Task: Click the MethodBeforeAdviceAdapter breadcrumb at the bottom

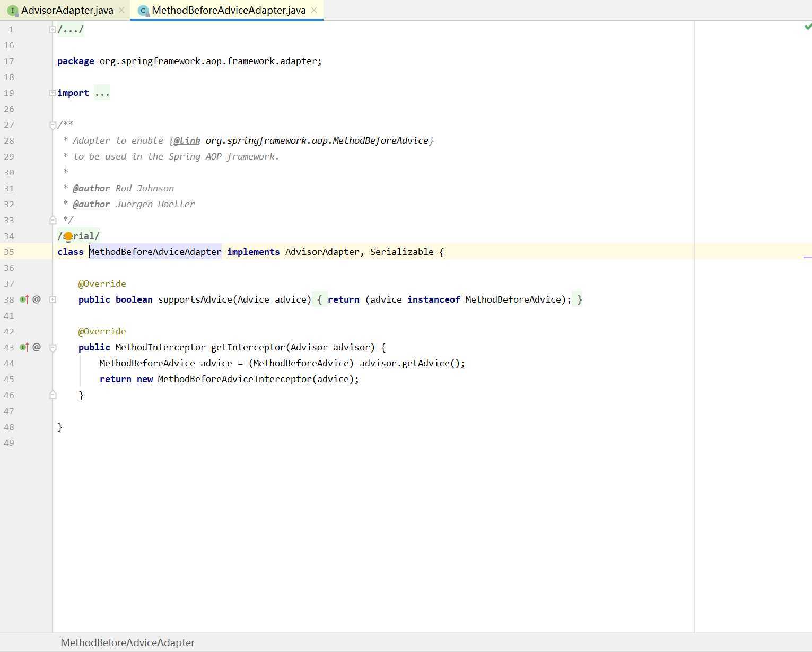Action: 127,642
